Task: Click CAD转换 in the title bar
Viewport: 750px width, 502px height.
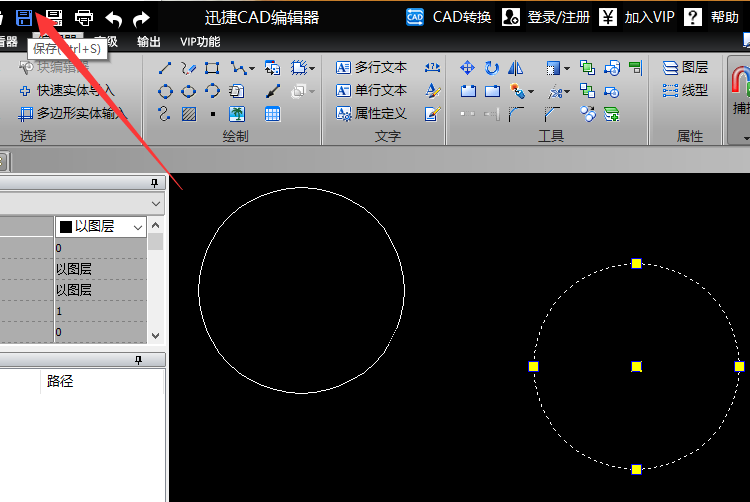Action: pos(449,18)
